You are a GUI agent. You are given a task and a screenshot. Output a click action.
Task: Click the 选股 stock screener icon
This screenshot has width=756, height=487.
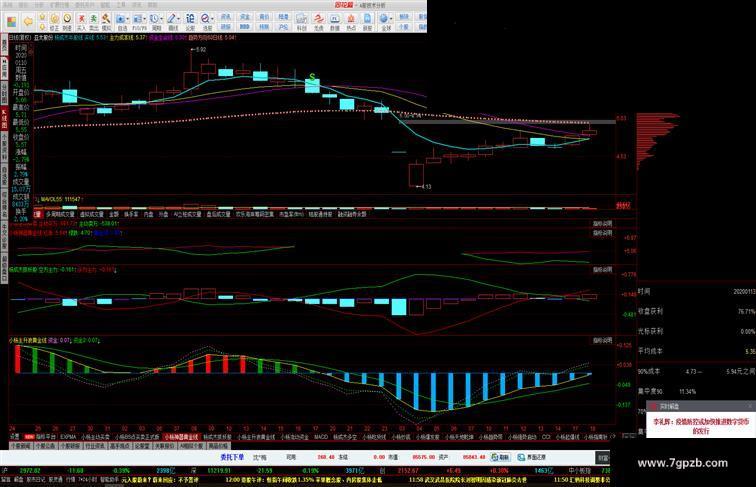(205, 22)
